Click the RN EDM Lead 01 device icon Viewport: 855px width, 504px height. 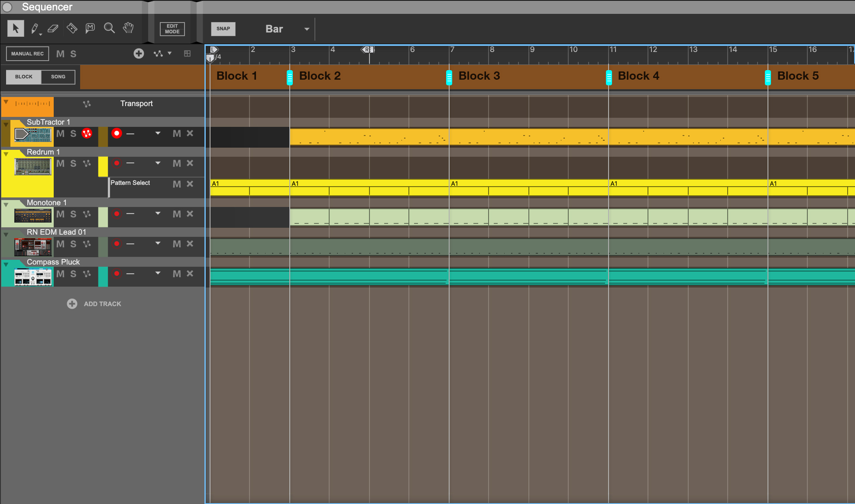tap(33, 247)
